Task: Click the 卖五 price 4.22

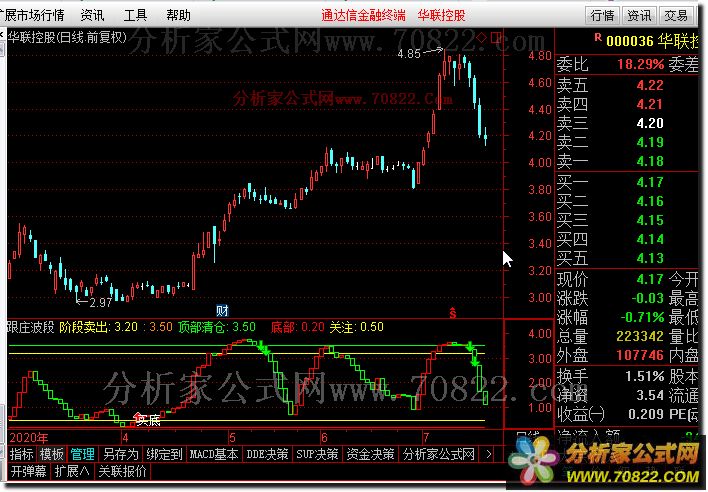Action: (650, 85)
